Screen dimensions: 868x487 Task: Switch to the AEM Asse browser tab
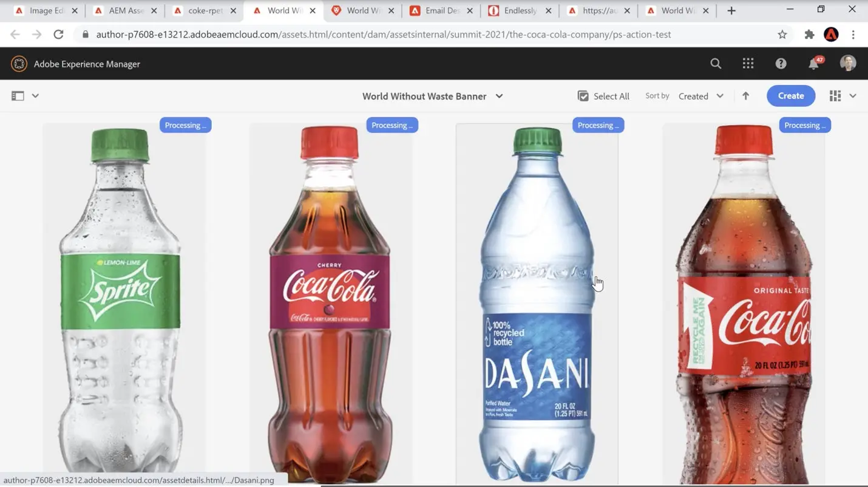tap(124, 10)
